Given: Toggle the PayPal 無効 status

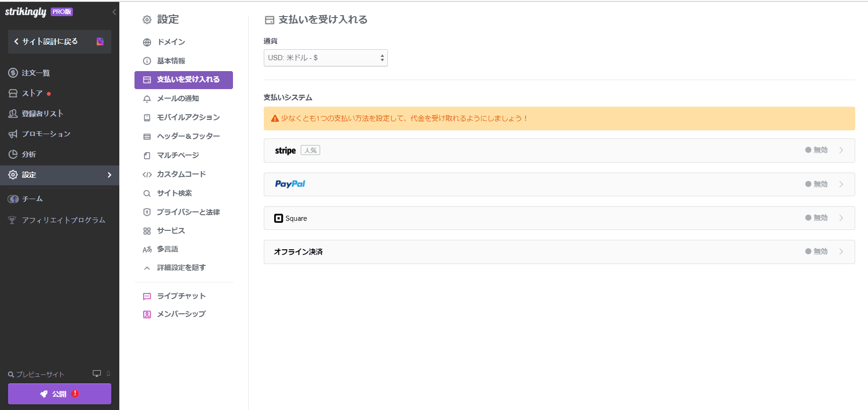Looking at the screenshot, I should tap(816, 184).
